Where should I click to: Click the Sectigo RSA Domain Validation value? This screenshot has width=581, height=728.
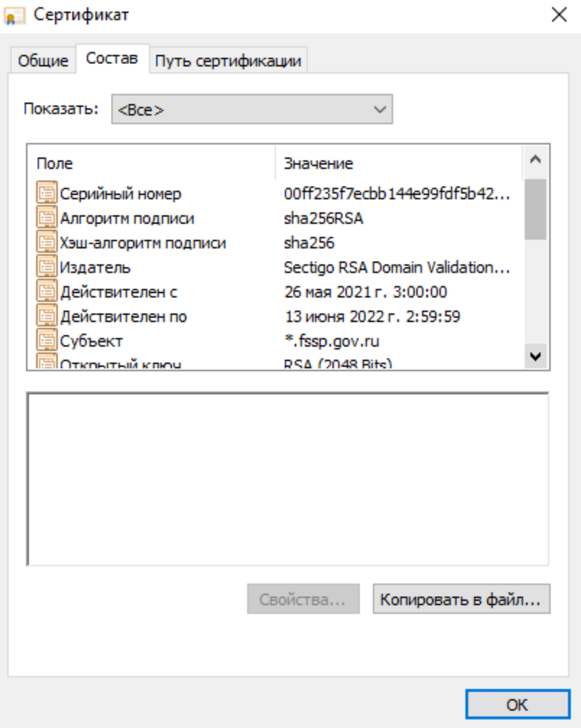click(397, 267)
